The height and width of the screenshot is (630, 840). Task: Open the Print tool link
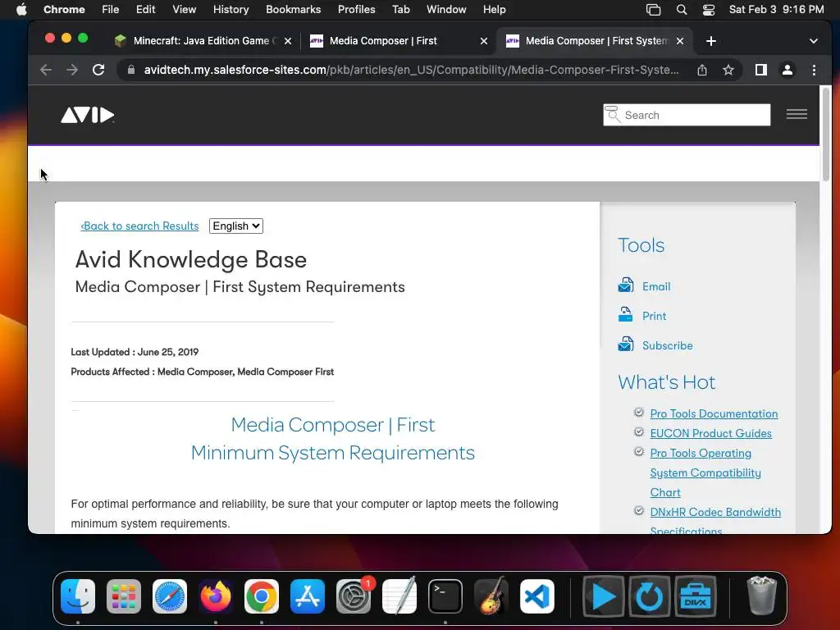click(x=654, y=316)
